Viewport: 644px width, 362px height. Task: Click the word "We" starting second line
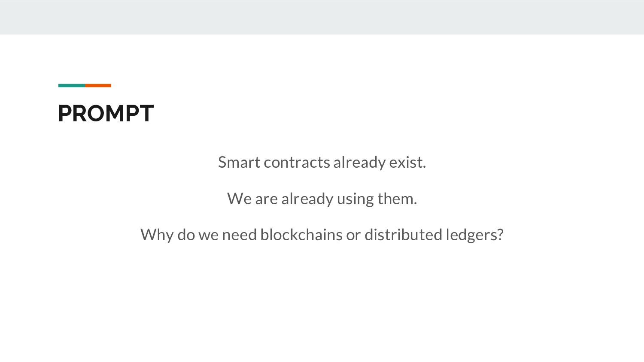point(239,199)
